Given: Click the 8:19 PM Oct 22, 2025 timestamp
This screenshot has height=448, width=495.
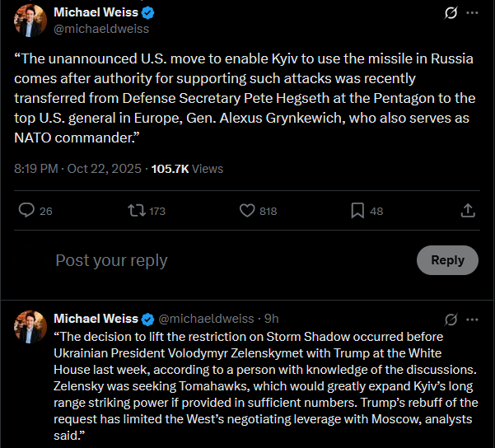Looking at the screenshot, I should 77,169.
